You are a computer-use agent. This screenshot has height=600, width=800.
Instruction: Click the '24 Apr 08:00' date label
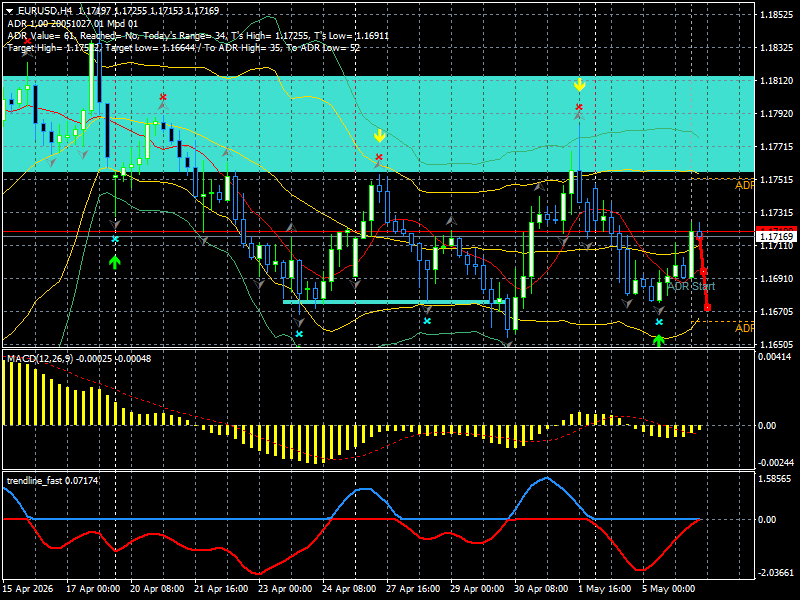[x=349, y=589]
